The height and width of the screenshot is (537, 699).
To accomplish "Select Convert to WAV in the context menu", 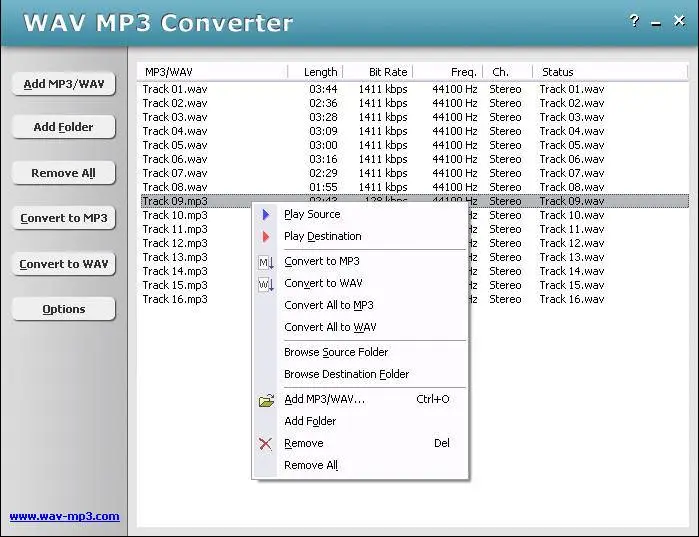I will point(360,283).
